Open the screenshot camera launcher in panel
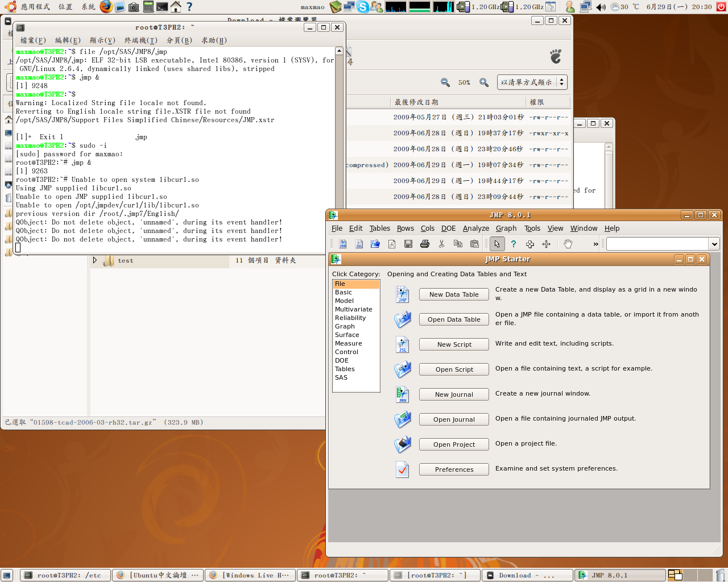This screenshot has height=582, width=728. tap(134, 7)
